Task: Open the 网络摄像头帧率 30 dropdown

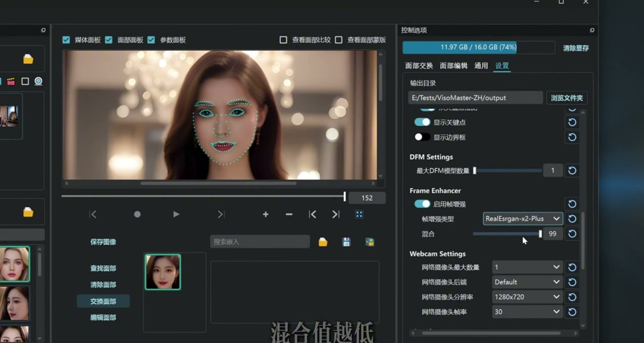Action: (x=527, y=312)
